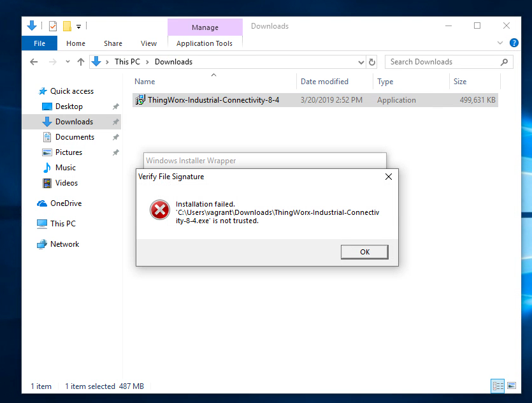Go back with the back arrow

34,62
